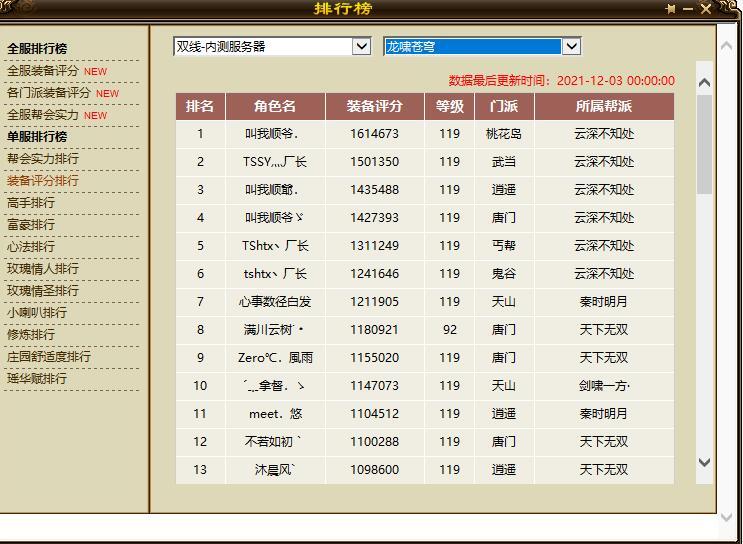Open 全服帮会实力 ranking
Image resolution: width=743 pixels, height=544 pixels.
(x=43, y=115)
